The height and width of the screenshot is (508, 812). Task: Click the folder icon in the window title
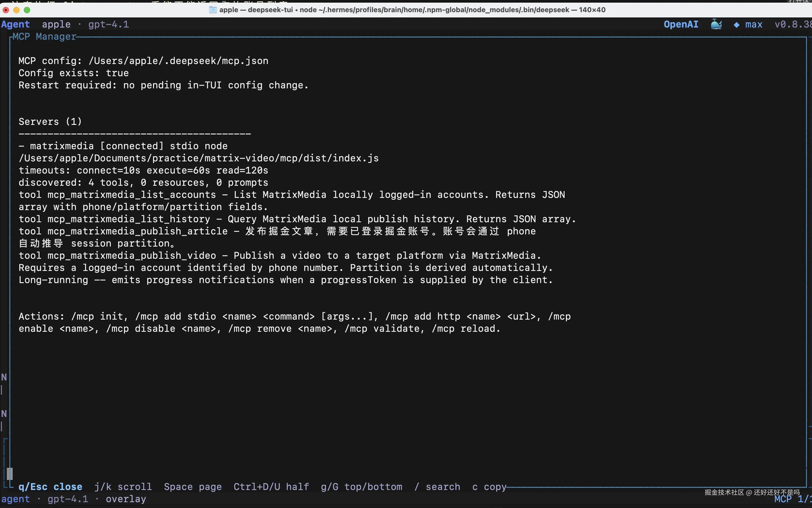point(213,10)
